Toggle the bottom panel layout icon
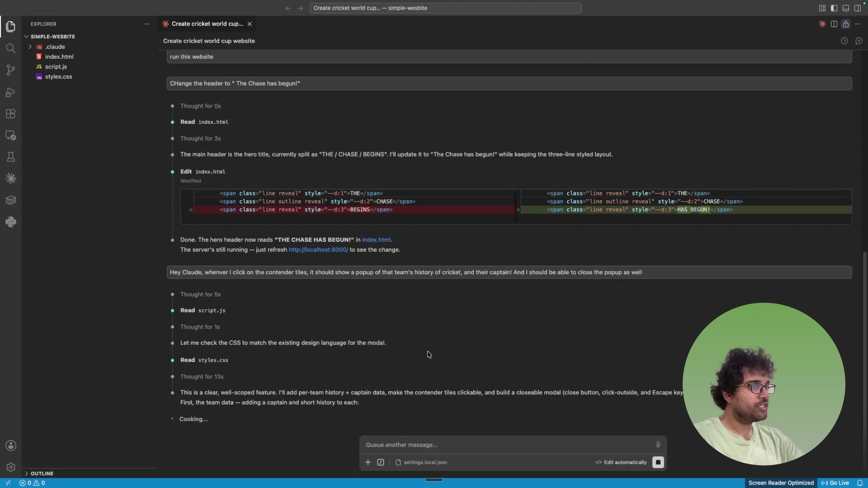Viewport: 868px width, 488px height. 846,8
